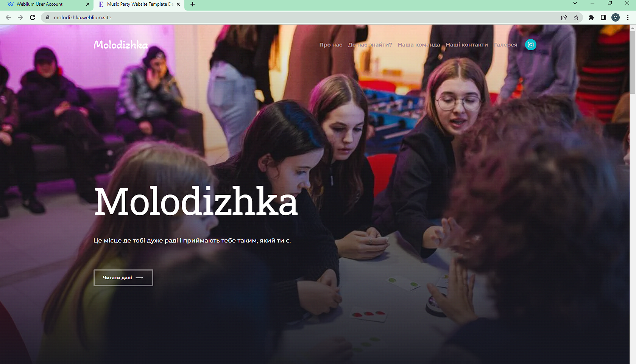The width and height of the screenshot is (636, 364).
Task: Expand the tab search chevron
Action: [x=575, y=3]
